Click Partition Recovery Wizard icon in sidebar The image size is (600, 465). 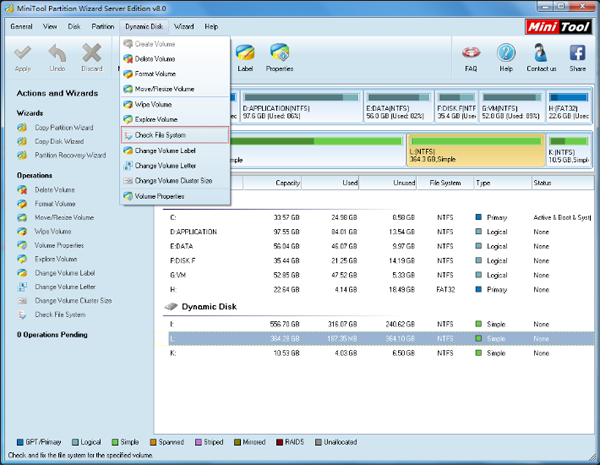(x=22, y=155)
